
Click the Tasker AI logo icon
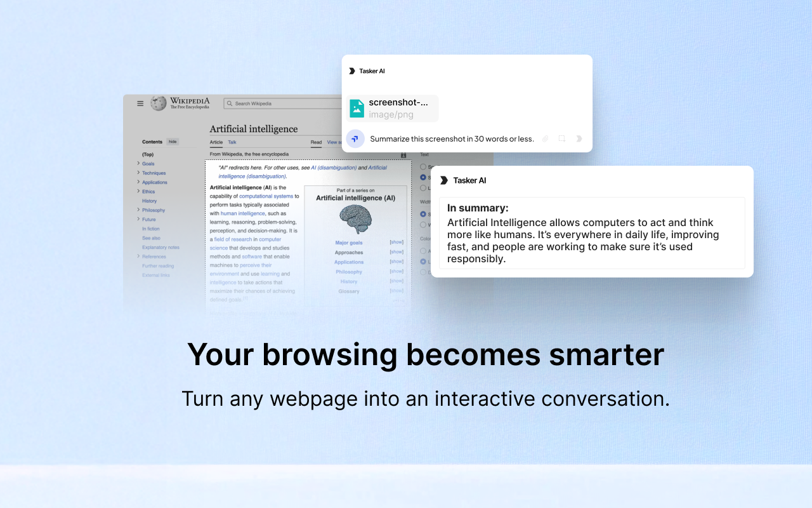point(351,71)
